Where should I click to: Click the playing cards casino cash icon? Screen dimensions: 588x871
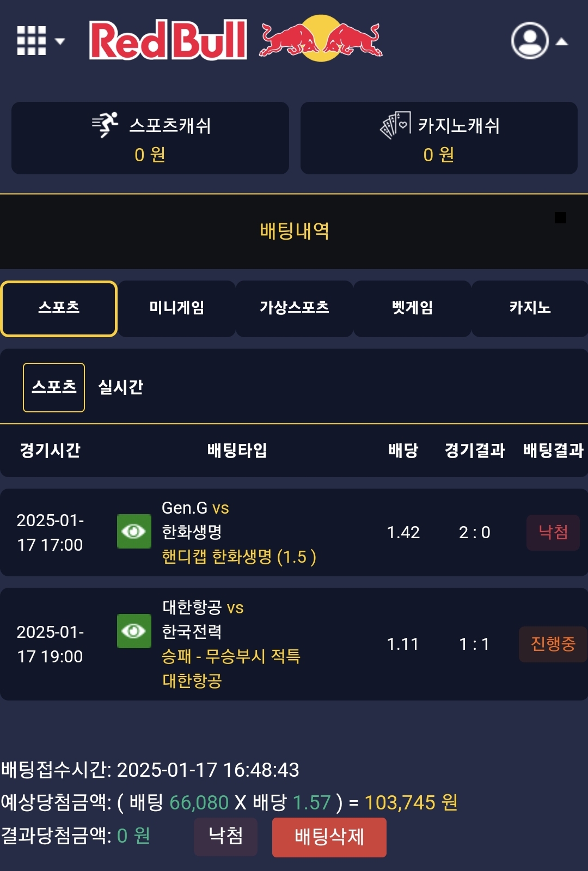(395, 125)
